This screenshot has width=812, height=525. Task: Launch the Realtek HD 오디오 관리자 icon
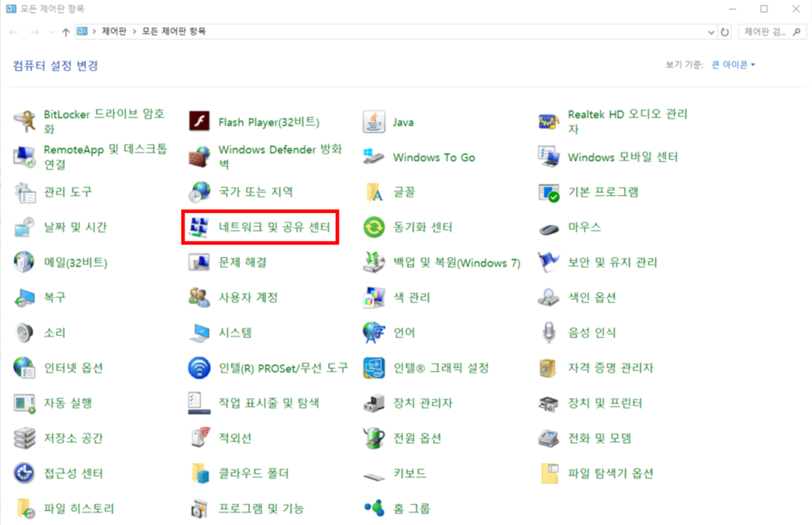549,122
